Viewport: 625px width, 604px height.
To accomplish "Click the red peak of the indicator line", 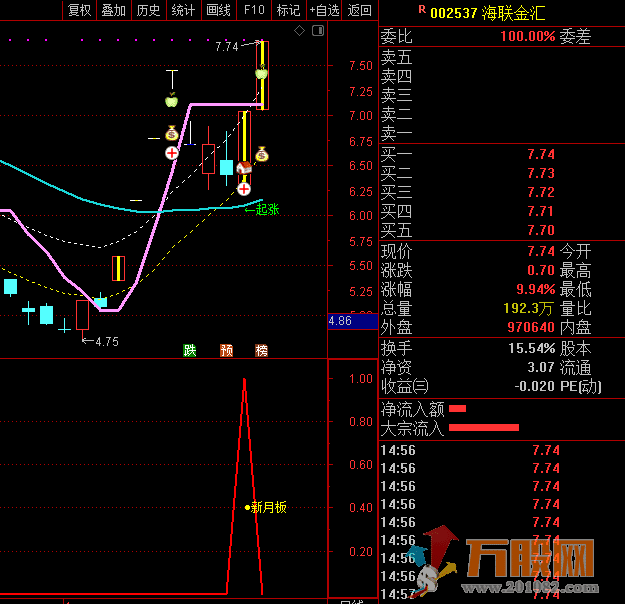I will tap(244, 380).
